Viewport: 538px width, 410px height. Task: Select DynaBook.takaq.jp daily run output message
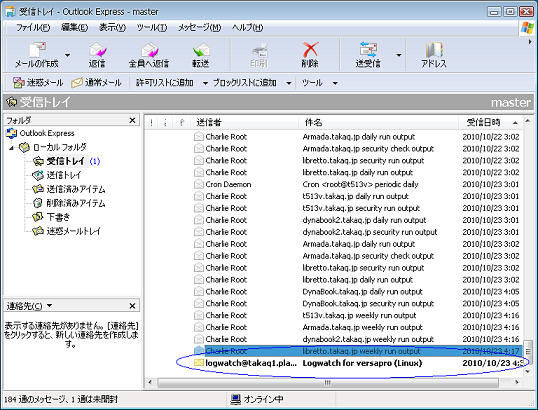tap(357, 292)
